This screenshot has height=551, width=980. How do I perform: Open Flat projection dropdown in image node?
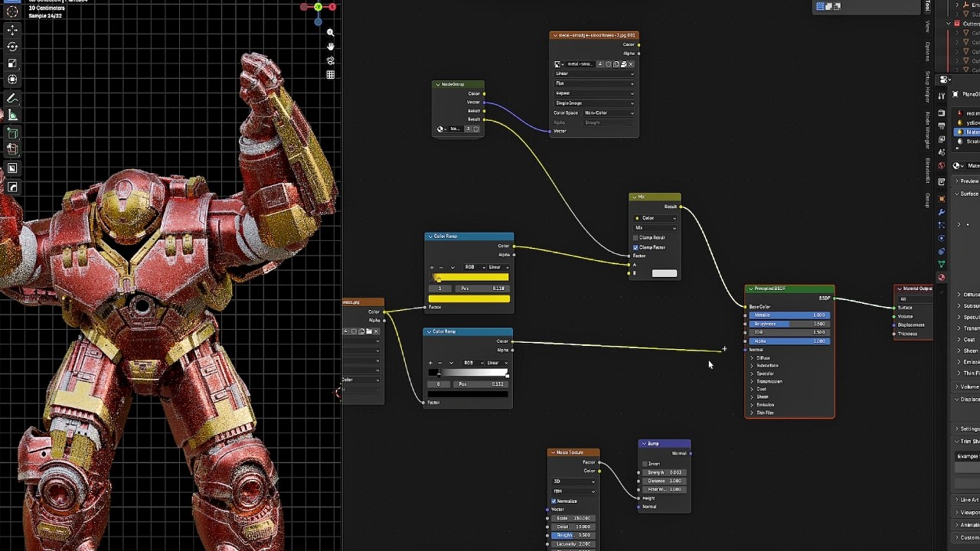tap(594, 83)
